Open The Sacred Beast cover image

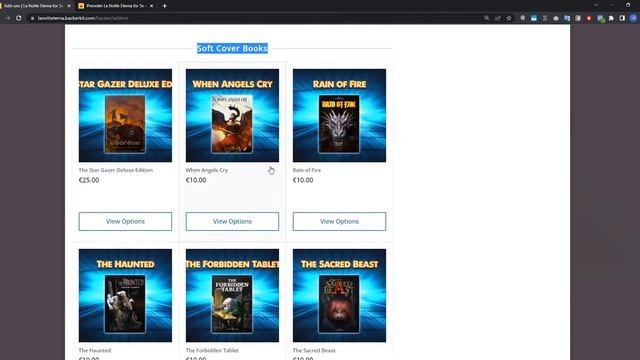point(339,296)
